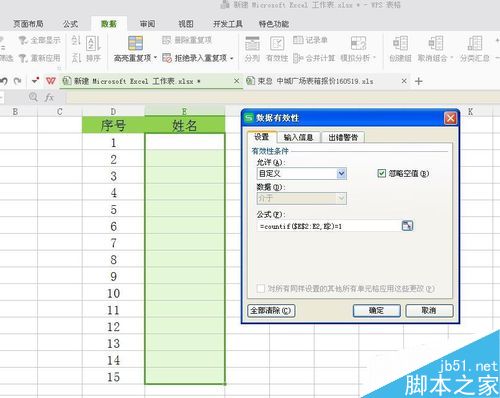Close the 数据有效性 dialog
Screen dimensions: 500x398
(x=450, y=118)
